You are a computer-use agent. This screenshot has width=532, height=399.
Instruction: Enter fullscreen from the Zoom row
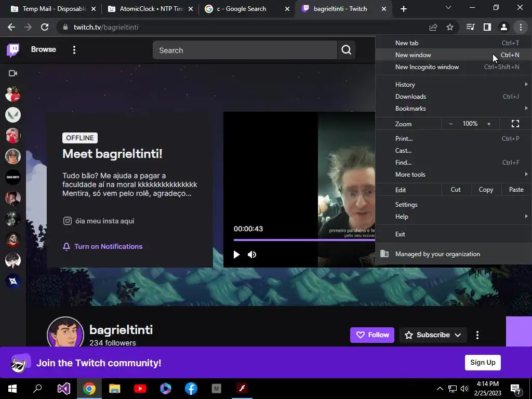(515, 124)
